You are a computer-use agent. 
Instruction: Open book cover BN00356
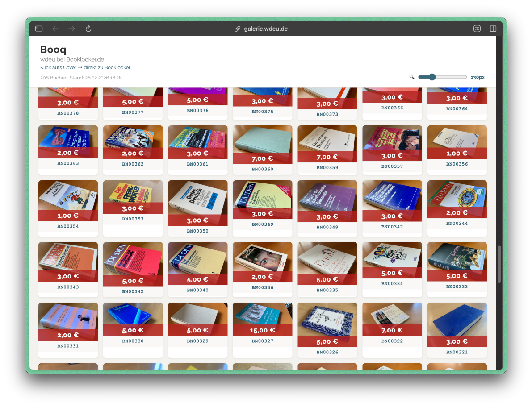[x=457, y=142]
